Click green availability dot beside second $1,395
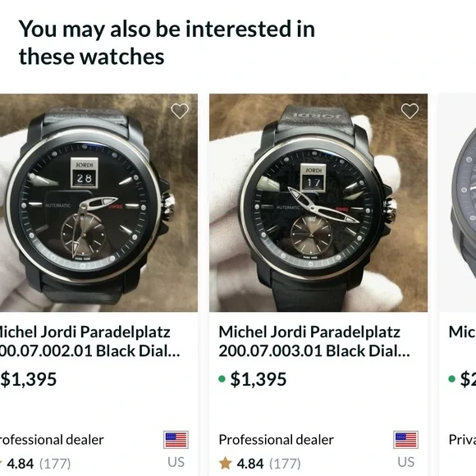The height and width of the screenshot is (476, 476). (x=222, y=379)
